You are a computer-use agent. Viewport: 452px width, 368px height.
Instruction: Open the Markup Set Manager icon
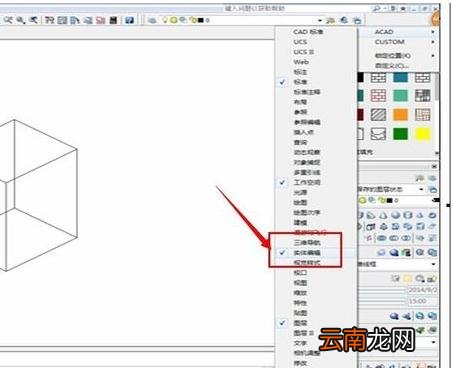coord(100,20)
